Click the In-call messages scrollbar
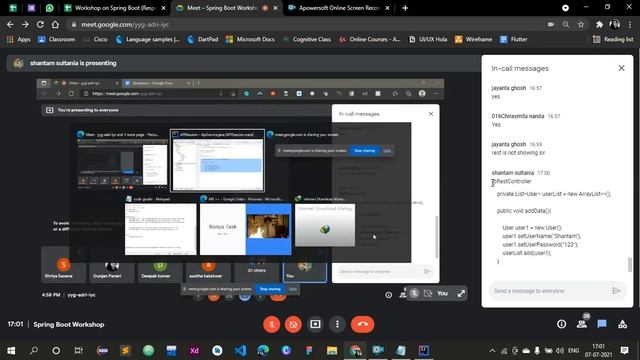Image resolution: width=640 pixels, height=360 pixels. pos(630,264)
